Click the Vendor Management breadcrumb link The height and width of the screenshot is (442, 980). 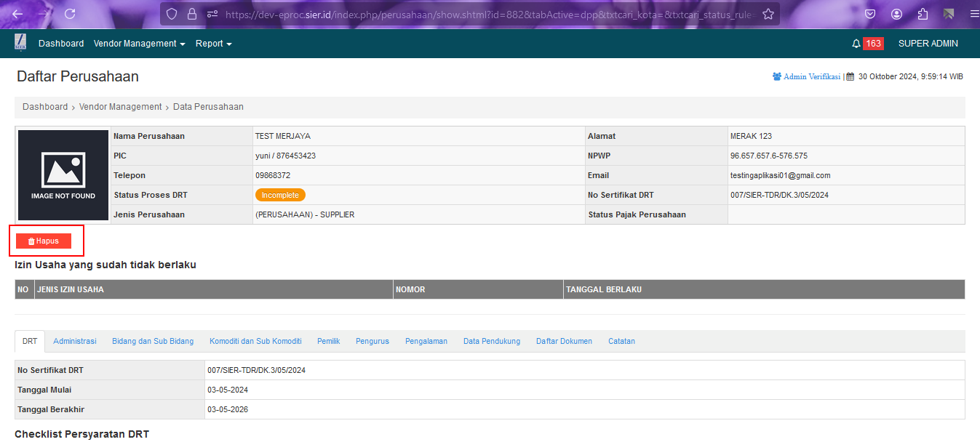click(x=120, y=107)
